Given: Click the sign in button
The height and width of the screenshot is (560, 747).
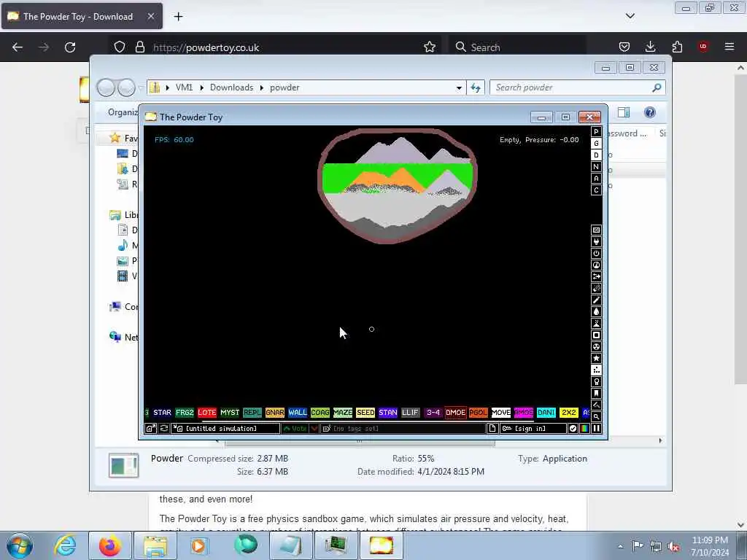Looking at the screenshot, I should click(533, 429).
